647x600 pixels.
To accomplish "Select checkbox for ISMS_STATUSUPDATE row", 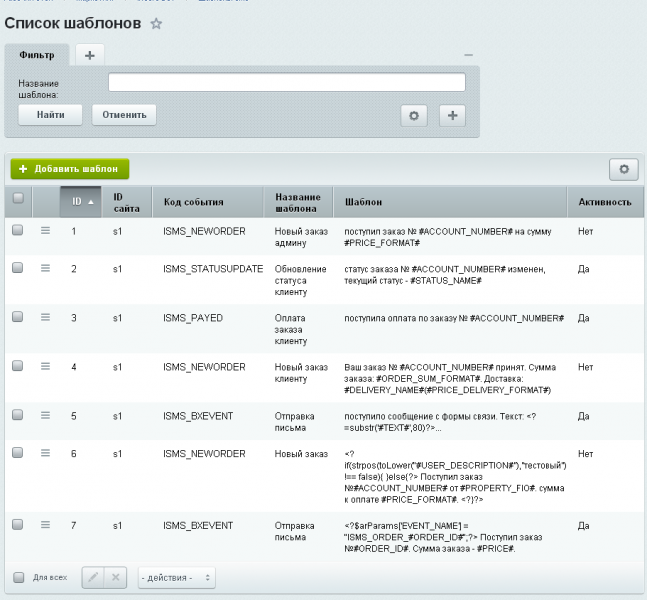I will pos(17,268).
